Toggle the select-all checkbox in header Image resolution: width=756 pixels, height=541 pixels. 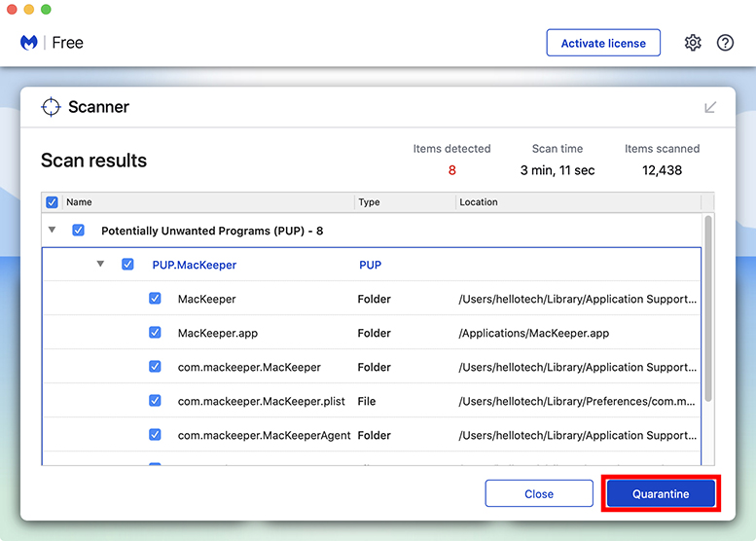(53, 202)
